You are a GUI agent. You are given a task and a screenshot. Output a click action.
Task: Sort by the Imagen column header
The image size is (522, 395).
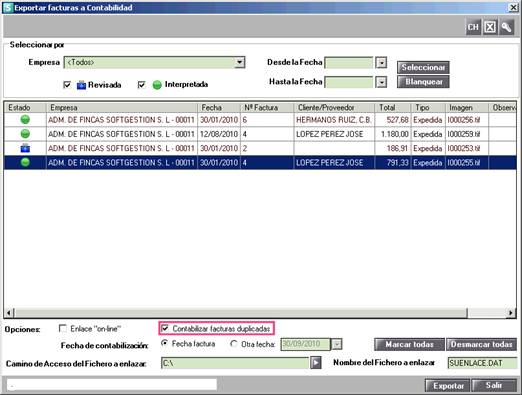[467, 108]
